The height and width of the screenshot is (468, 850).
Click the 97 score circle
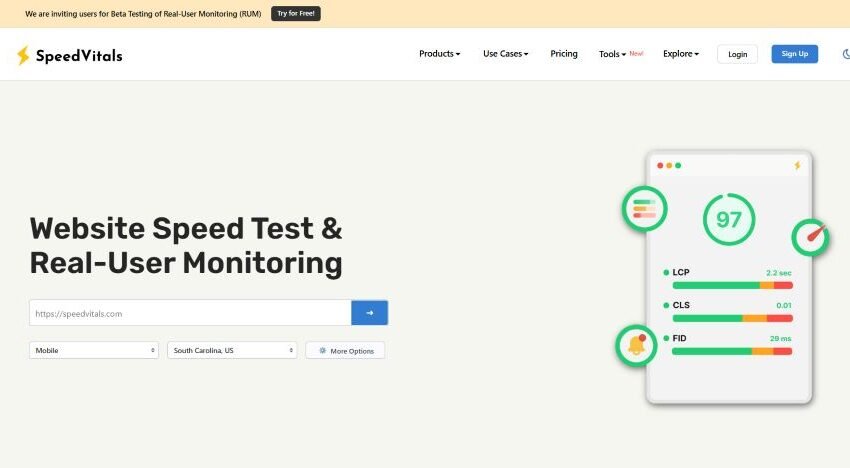[729, 219]
